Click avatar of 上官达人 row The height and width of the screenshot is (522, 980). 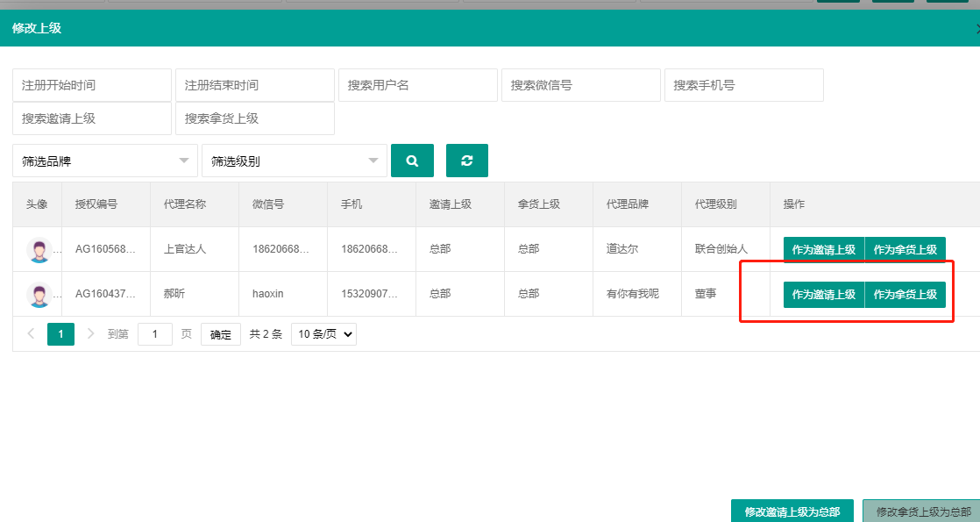point(39,250)
